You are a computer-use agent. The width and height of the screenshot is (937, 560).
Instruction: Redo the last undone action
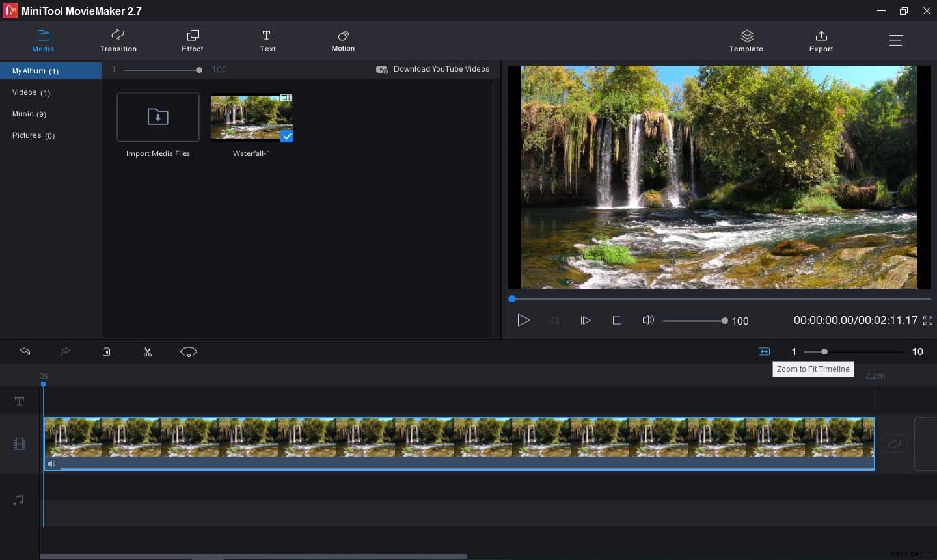coord(65,352)
